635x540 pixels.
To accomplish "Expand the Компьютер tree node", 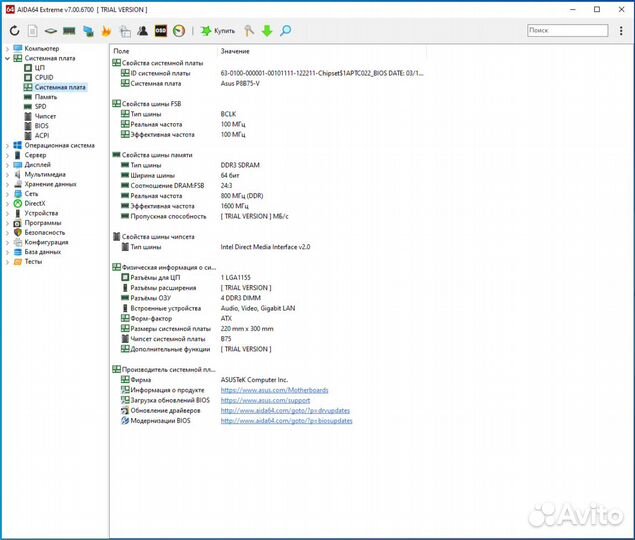I will pyautogui.click(x=7, y=48).
